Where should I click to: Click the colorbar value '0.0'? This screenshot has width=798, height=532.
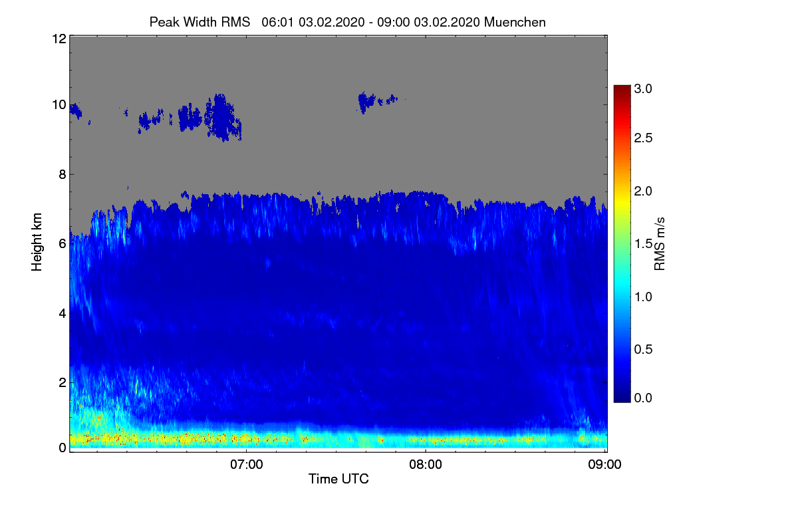click(x=643, y=398)
